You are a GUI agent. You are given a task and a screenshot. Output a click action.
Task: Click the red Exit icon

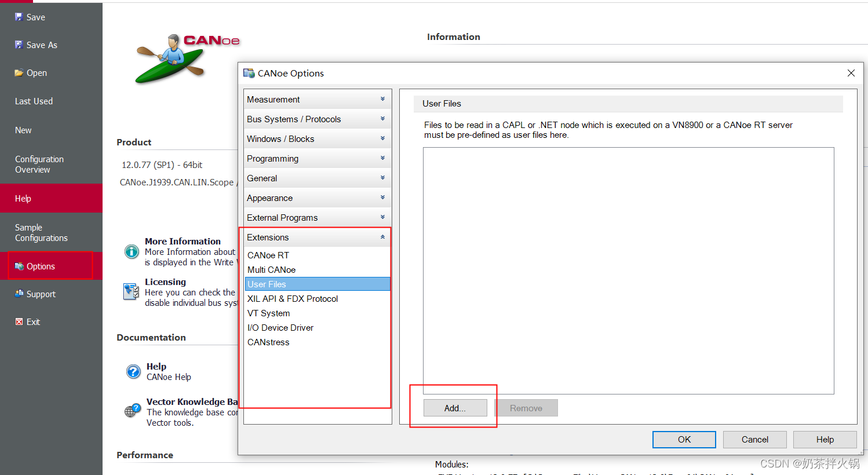point(19,321)
